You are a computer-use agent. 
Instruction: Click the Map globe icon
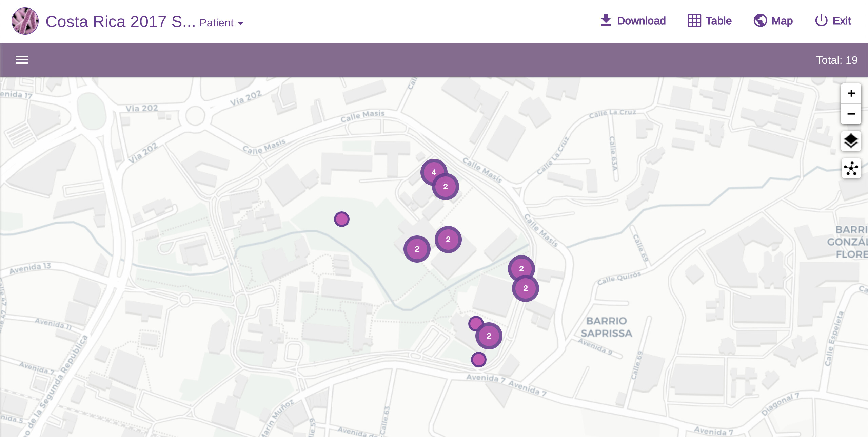pos(760,20)
